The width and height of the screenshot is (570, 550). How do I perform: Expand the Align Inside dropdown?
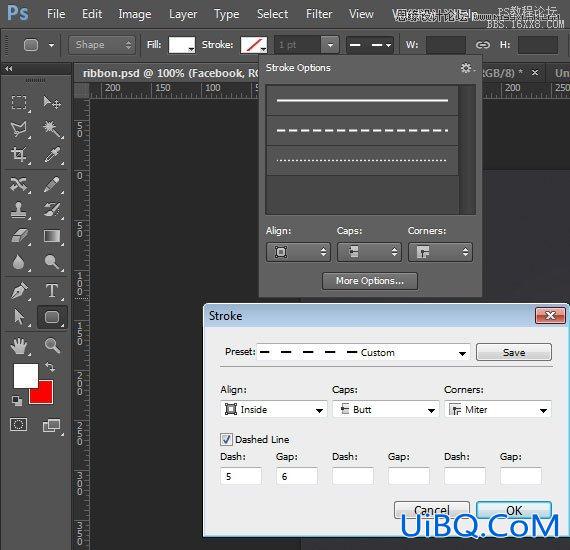tap(274, 410)
